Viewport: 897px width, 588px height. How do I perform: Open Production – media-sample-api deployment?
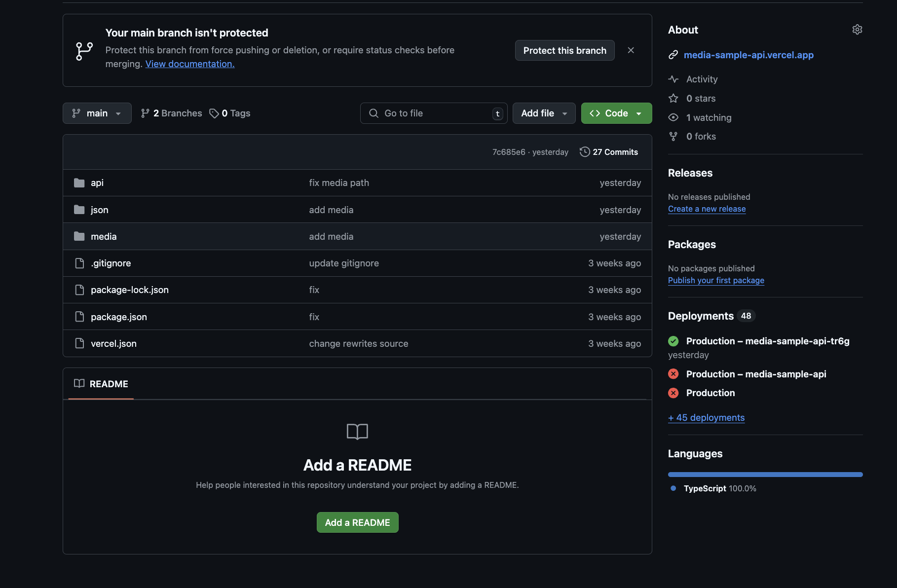point(756,374)
